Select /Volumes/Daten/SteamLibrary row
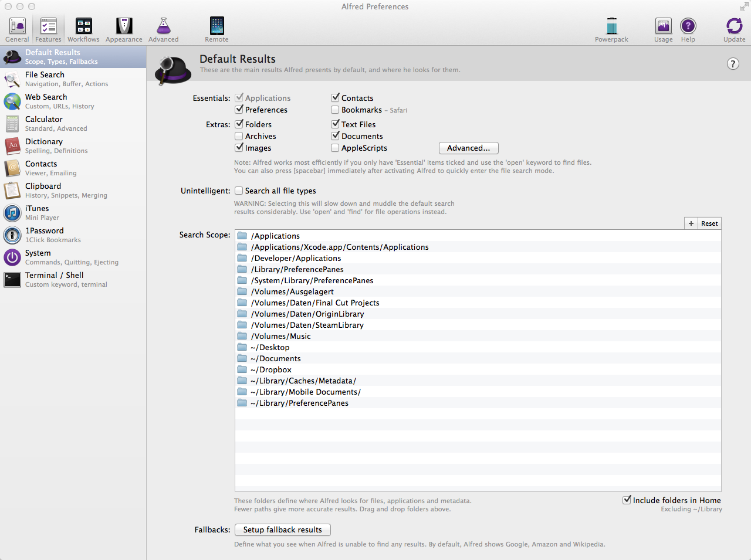The image size is (751, 560). pos(478,325)
